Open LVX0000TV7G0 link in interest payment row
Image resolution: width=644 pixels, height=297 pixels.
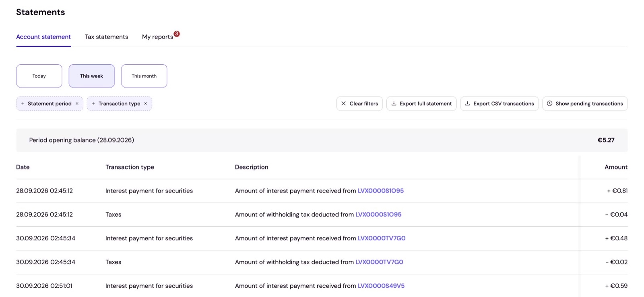point(382,238)
